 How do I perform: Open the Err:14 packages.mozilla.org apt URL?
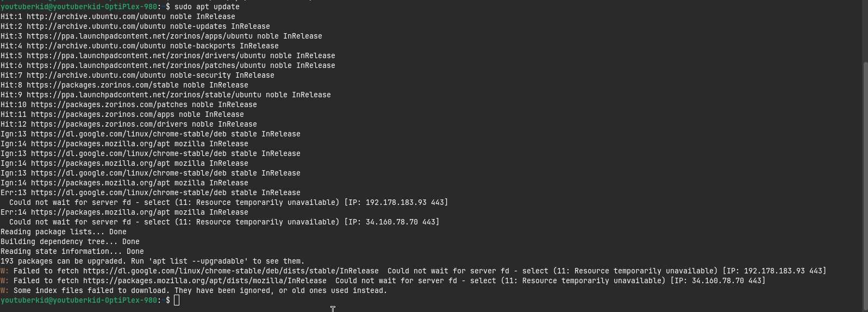[x=101, y=212]
